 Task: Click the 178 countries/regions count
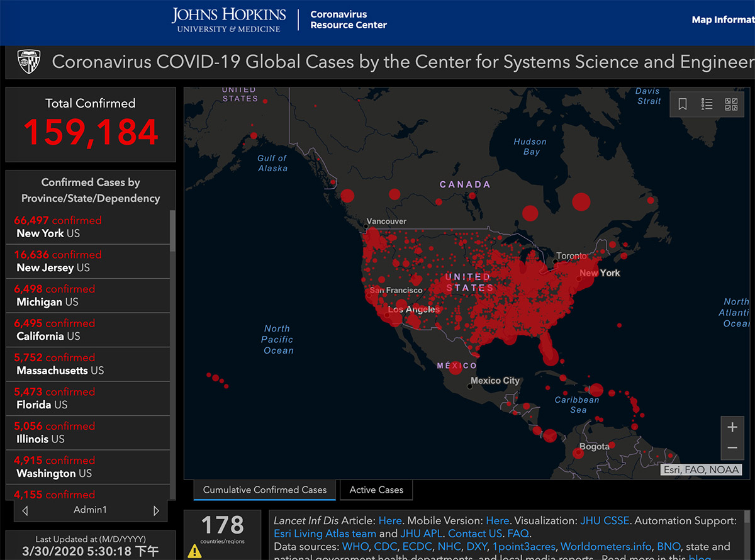tap(223, 524)
